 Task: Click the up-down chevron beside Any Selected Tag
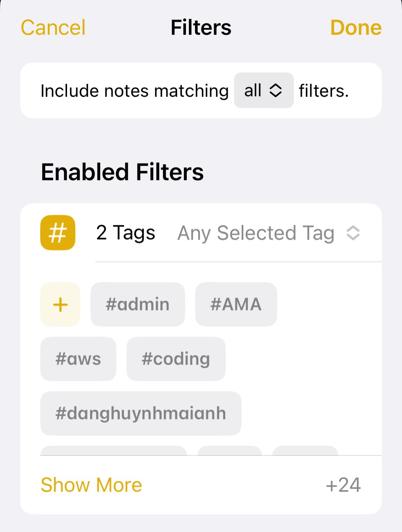353,233
